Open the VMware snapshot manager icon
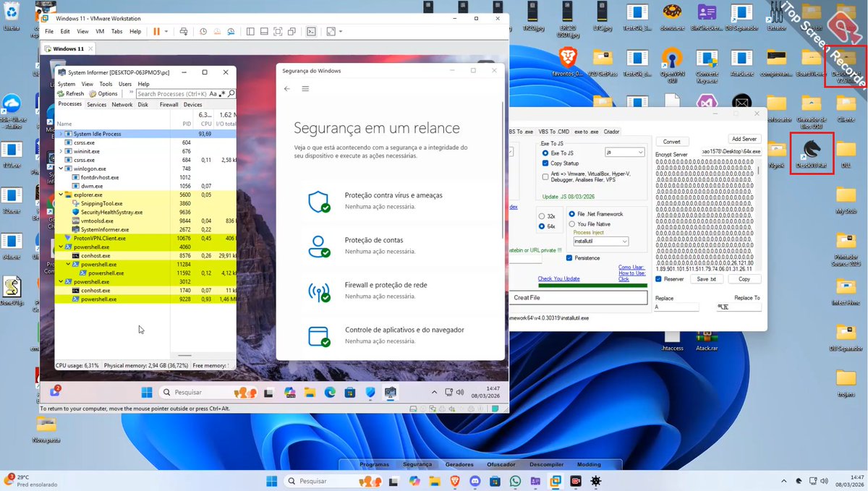868x491 pixels. (x=231, y=32)
